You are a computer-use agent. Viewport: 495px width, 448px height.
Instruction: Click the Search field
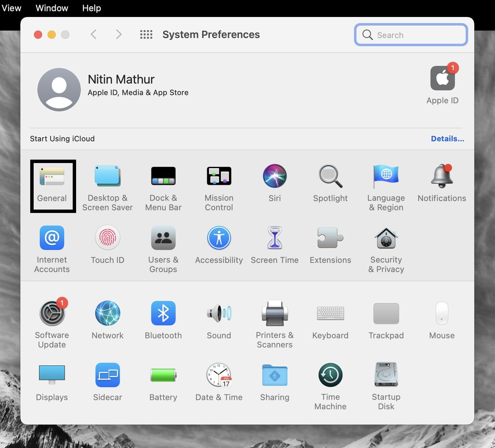click(x=411, y=35)
